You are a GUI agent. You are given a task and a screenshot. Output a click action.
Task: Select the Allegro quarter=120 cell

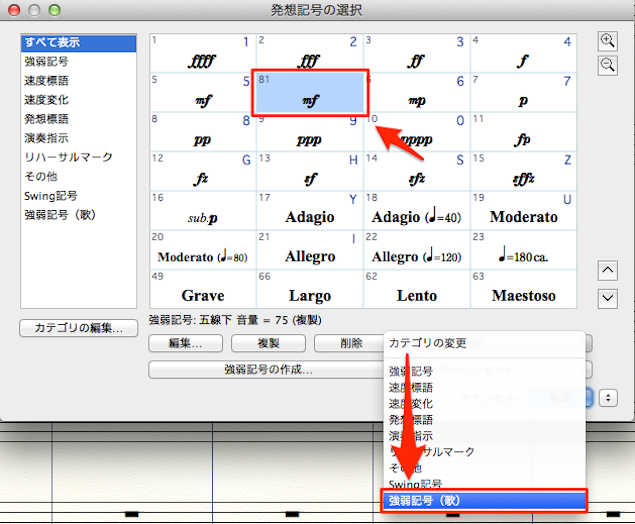[x=417, y=250]
